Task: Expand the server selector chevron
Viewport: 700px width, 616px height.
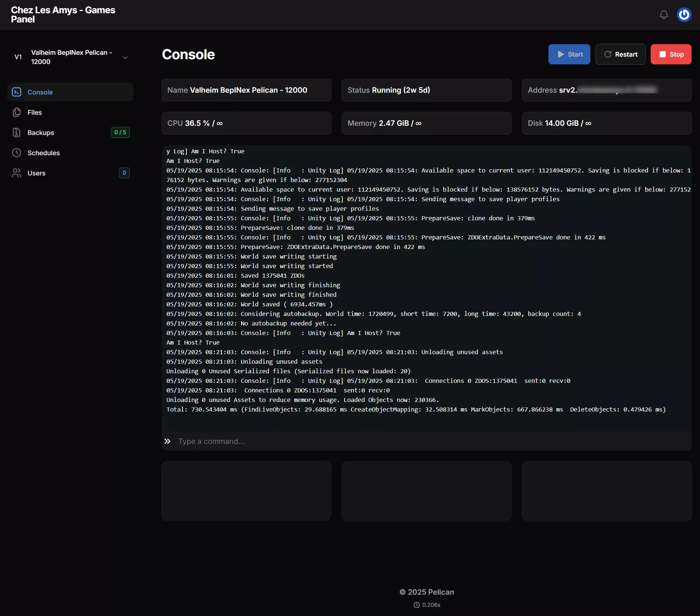Action: click(x=125, y=57)
